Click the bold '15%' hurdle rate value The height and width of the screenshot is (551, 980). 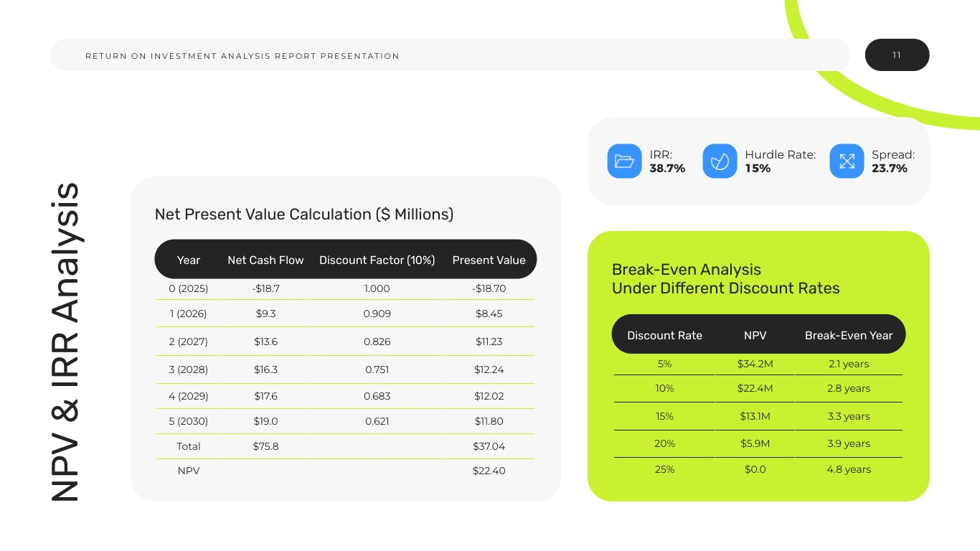(758, 169)
